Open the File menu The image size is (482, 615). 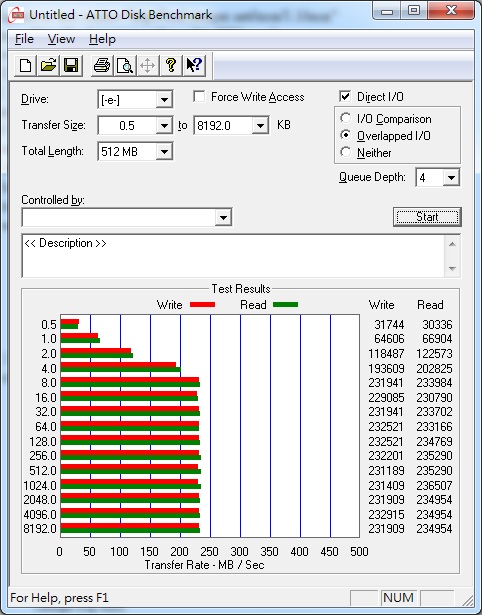tap(24, 39)
